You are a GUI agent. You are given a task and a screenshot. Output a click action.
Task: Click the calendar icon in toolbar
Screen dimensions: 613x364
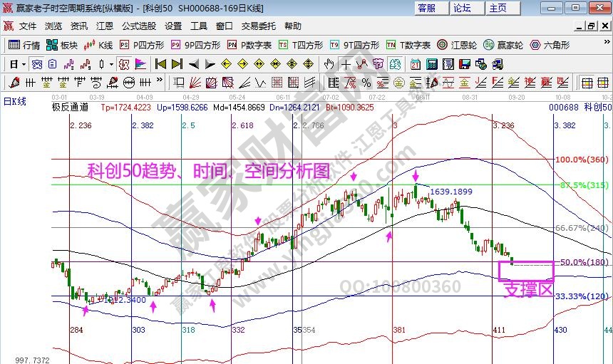pos(416,64)
